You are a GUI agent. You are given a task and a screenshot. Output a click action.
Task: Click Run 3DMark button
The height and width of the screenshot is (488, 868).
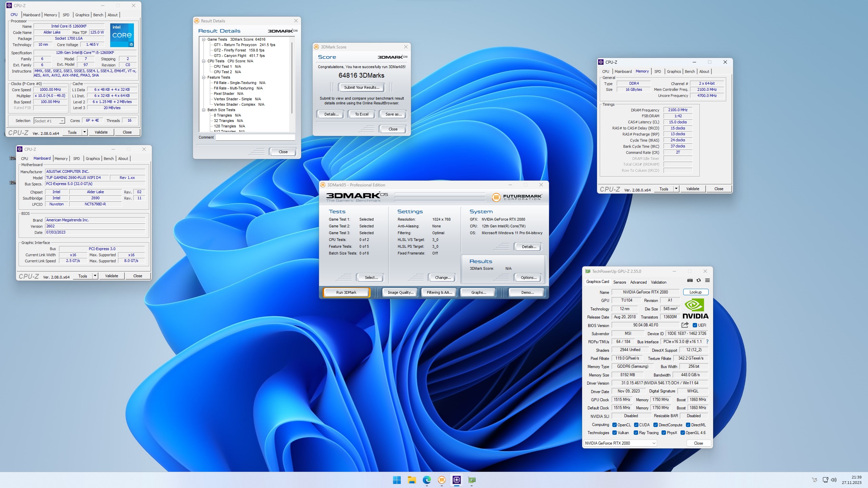click(x=346, y=292)
